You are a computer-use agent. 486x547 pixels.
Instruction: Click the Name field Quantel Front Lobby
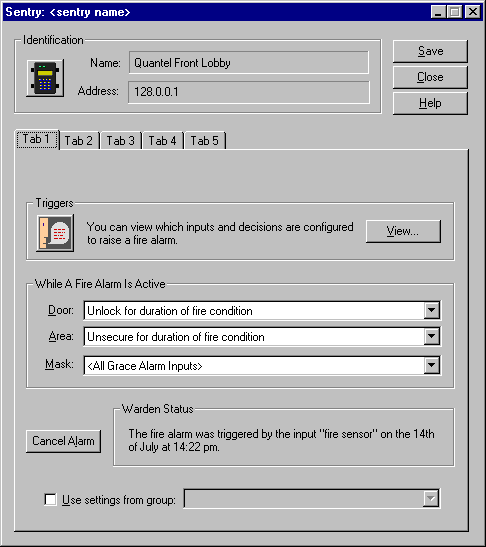[249, 63]
